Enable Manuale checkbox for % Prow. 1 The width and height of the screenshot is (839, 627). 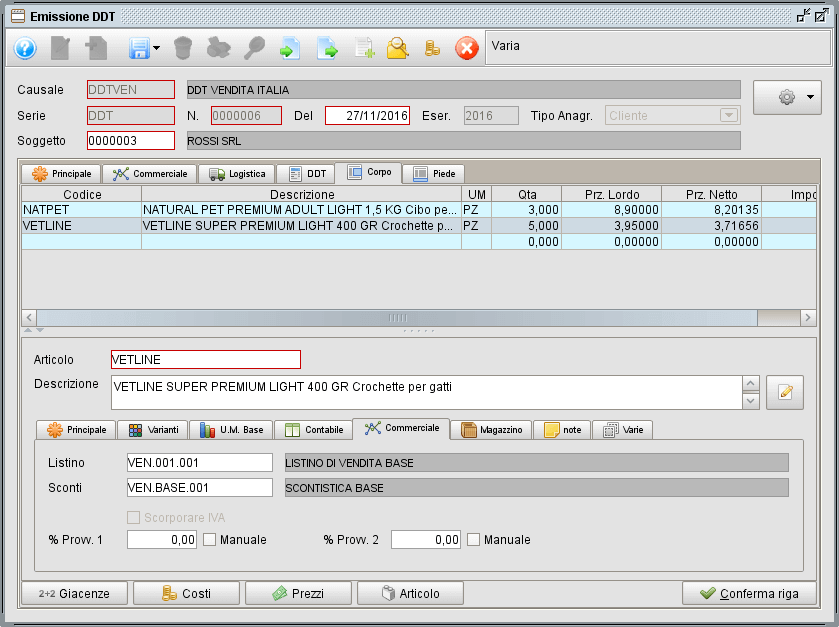[x=209, y=540]
